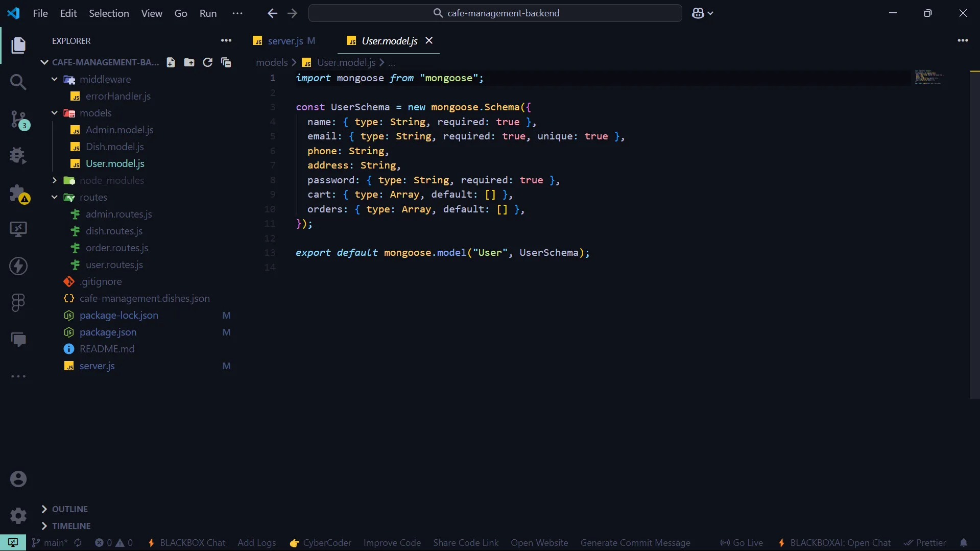Open the Edit menu
This screenshot has width=980, height=551.
point(68,13)
